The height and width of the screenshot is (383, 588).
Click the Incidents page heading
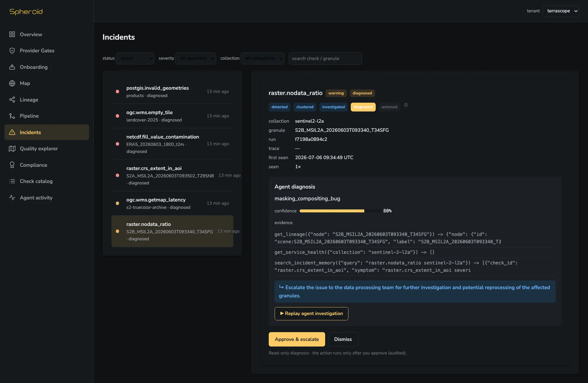tap(119, 37)
